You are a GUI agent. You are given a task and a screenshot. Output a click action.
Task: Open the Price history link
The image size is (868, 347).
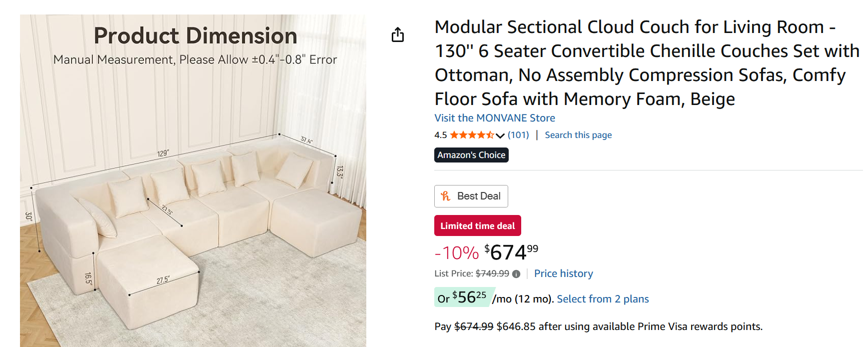pos(563,273)
